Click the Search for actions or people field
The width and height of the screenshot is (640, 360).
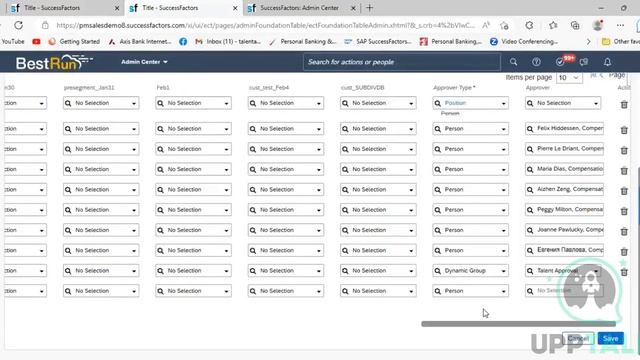tap(402, 62)
